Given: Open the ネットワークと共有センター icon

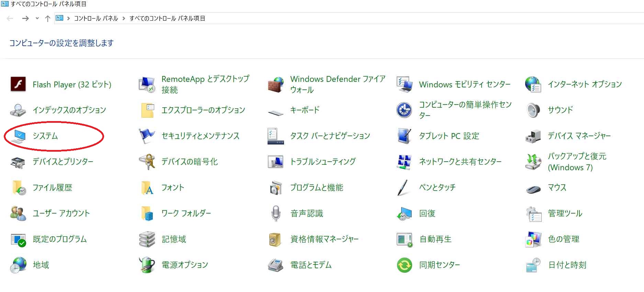Looking at the screenshot, I should [404, 162].
